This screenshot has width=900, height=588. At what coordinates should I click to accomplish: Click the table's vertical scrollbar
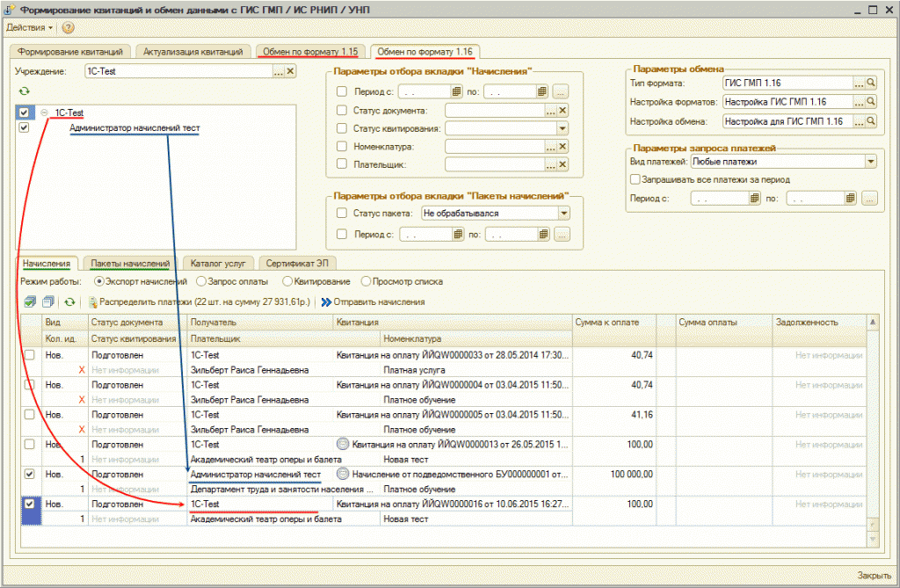point(872,422)
